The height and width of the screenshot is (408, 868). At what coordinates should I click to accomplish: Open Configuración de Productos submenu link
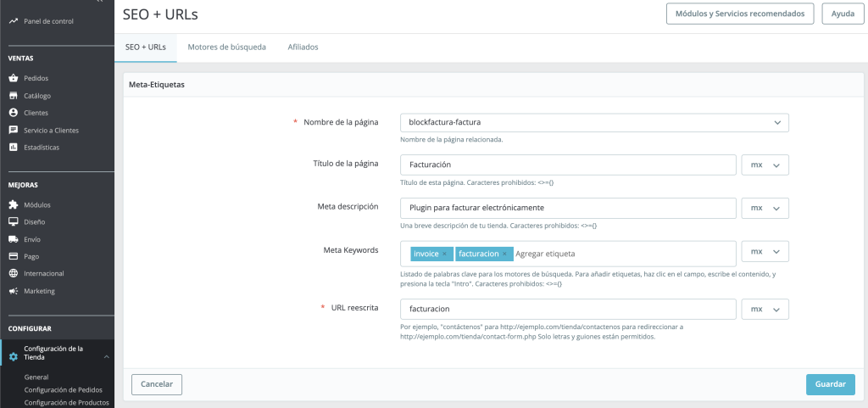point(66,402)
